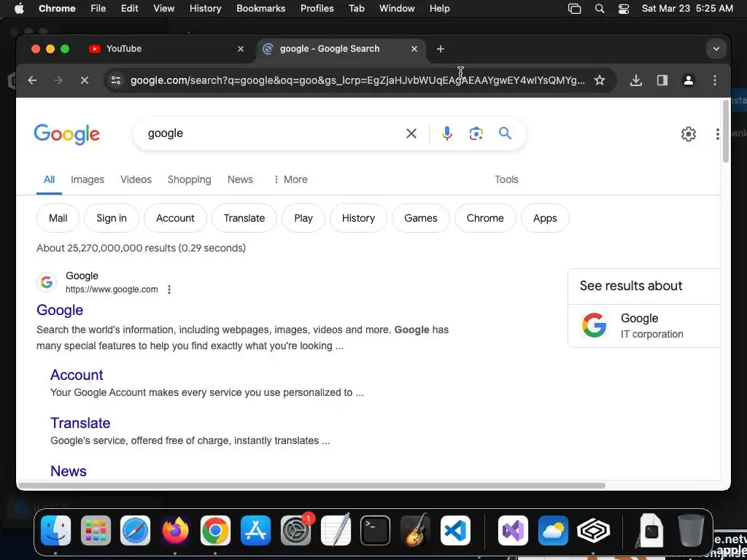
Task: Toggle the Chrome side panel icon
Action: click(x=662, y=80)
